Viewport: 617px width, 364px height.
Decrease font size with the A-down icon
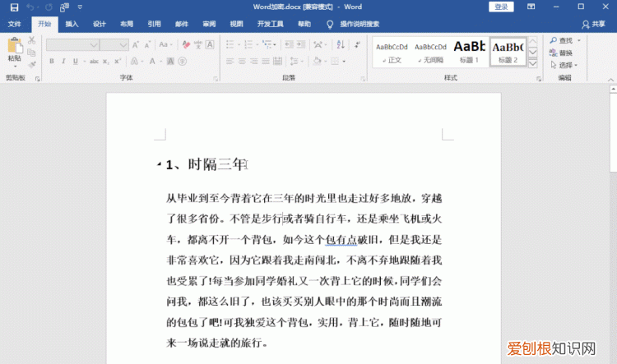[147, 45]
